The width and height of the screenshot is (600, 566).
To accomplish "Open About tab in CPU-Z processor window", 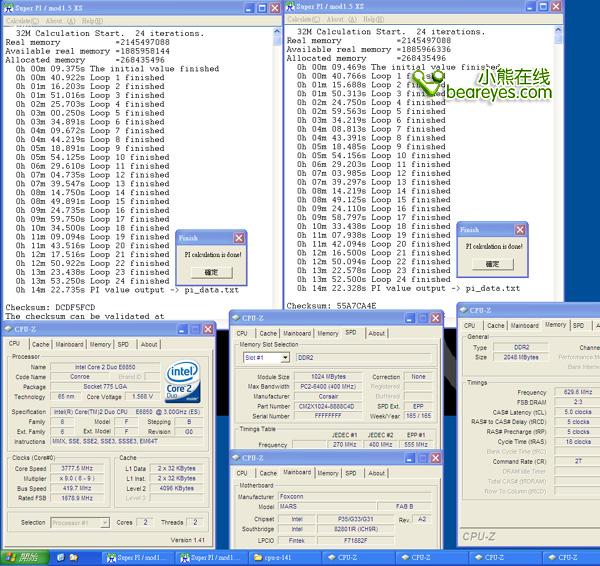I will tap(149, 344).
